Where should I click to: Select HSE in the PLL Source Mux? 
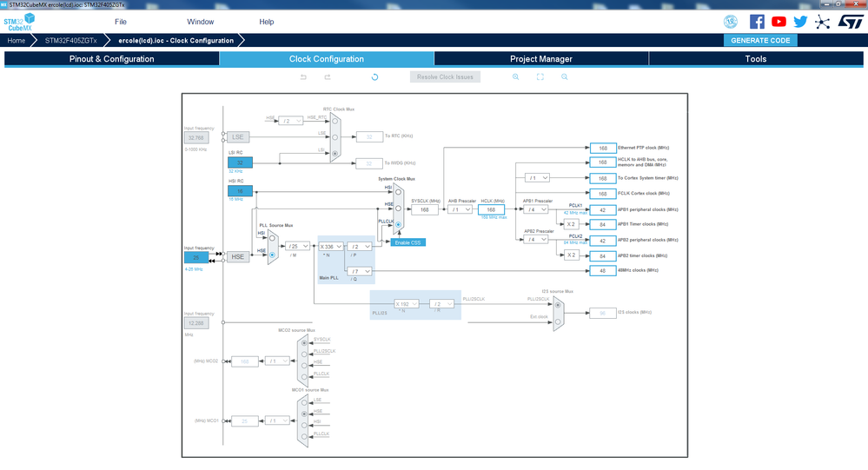tap(272, 255)
